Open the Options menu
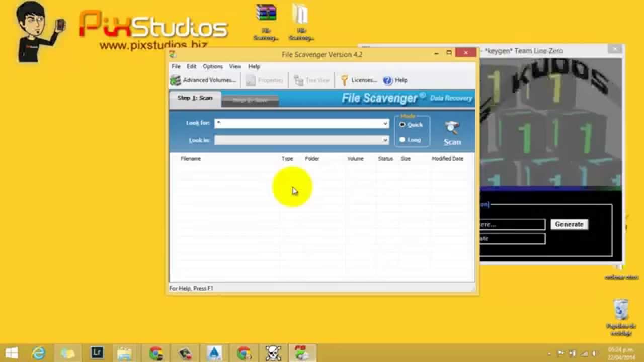The width and height of the screenshot is (644, 362). tap(213, 66)
